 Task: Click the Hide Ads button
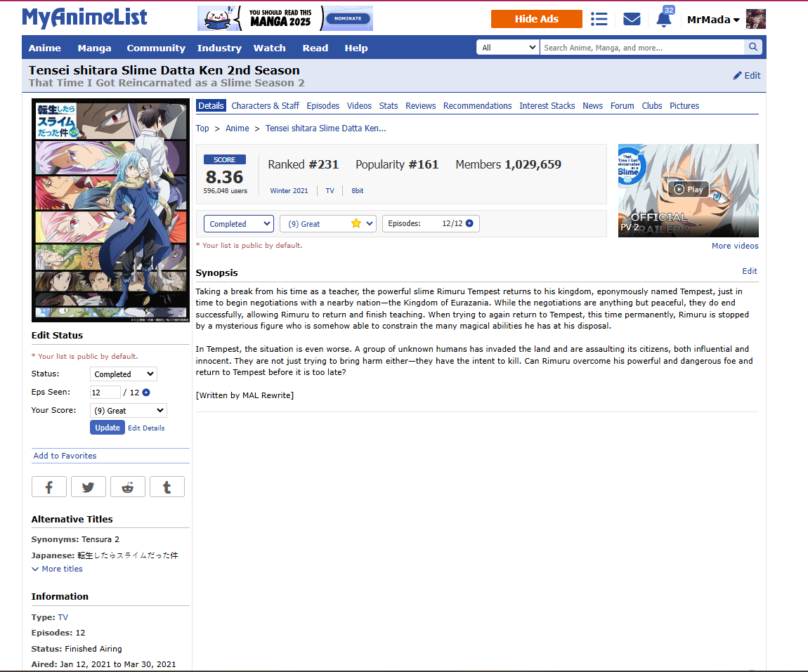[x=536, y=19]
